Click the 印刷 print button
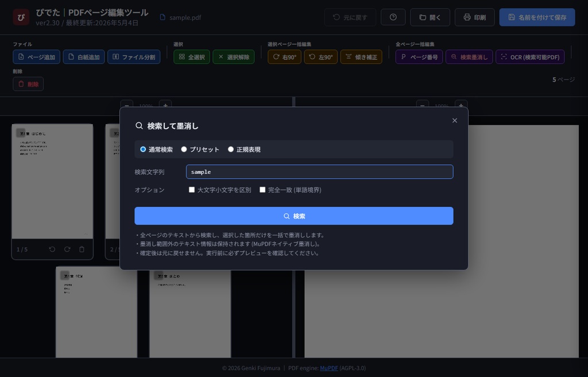Image resolution: width=588 pixels, height=377 pixels. point(474,17)
